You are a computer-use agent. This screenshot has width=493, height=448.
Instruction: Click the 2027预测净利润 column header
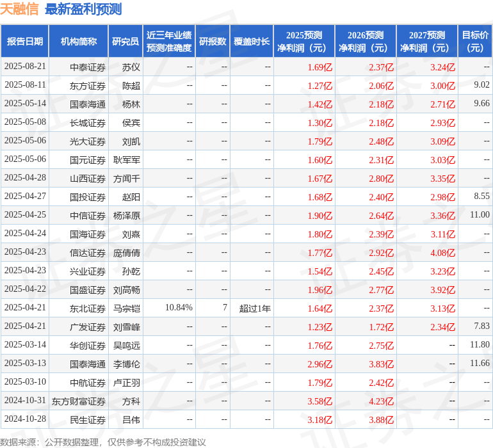427,42
